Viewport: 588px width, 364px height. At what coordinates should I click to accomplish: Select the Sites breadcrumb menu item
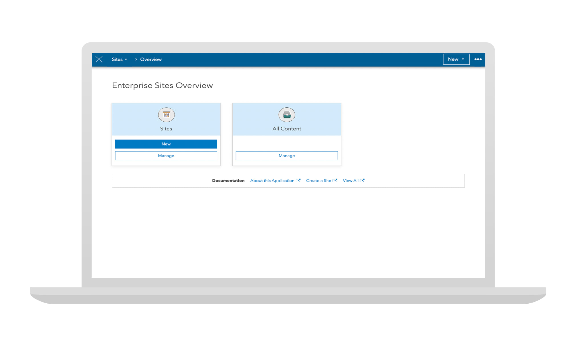coord(119,59)
